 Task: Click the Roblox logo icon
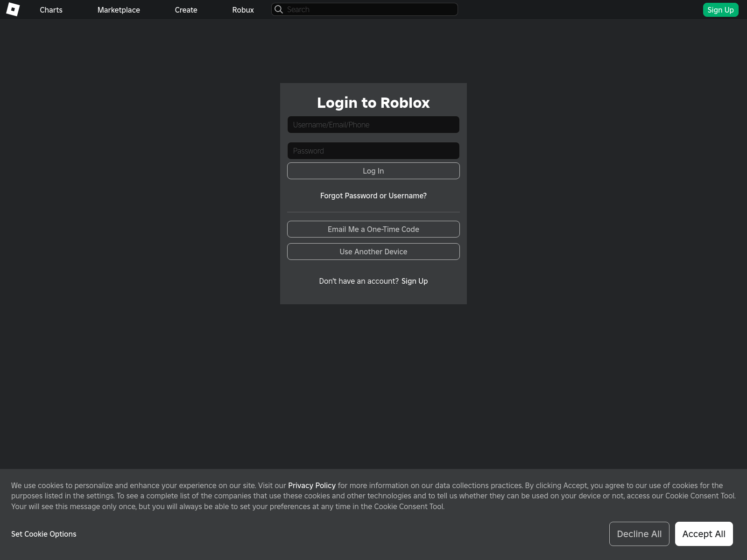click(x=13, y=9)
